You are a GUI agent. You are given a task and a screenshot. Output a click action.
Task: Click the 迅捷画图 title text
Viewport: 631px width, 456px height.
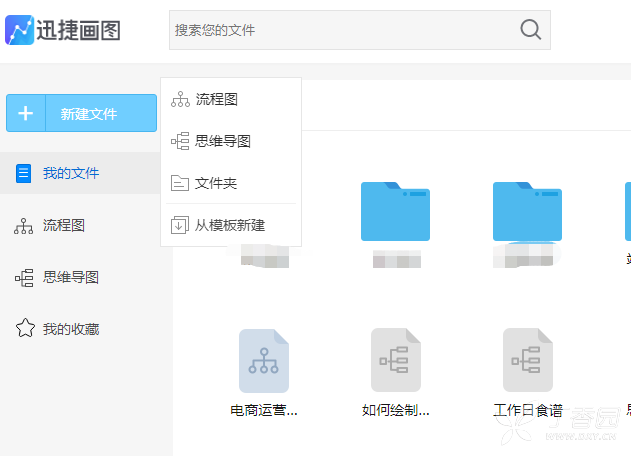(x=78, y=30)
